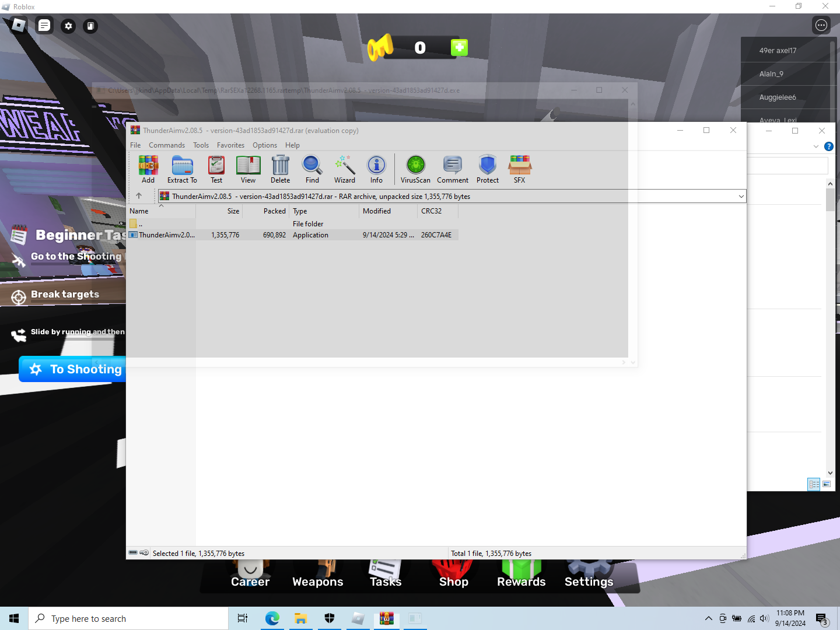Open the Windows Start menu
Screen dimensions: 840x630
[x=14, y=618]
